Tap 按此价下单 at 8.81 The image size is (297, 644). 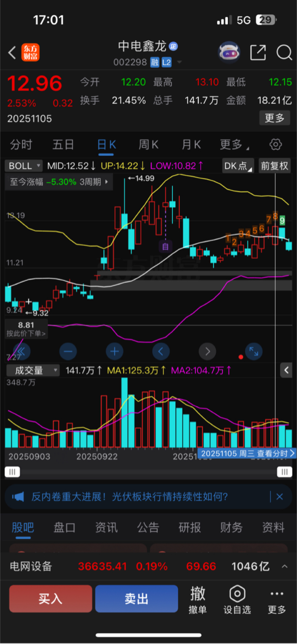coord(26,329)
